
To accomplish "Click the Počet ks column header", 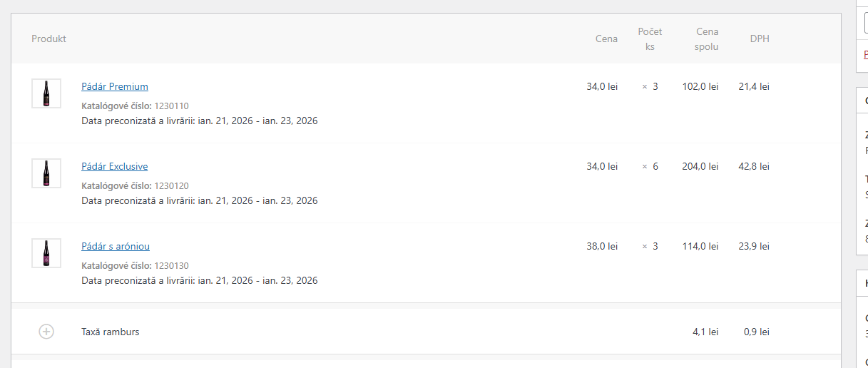I will pos(650,39).
